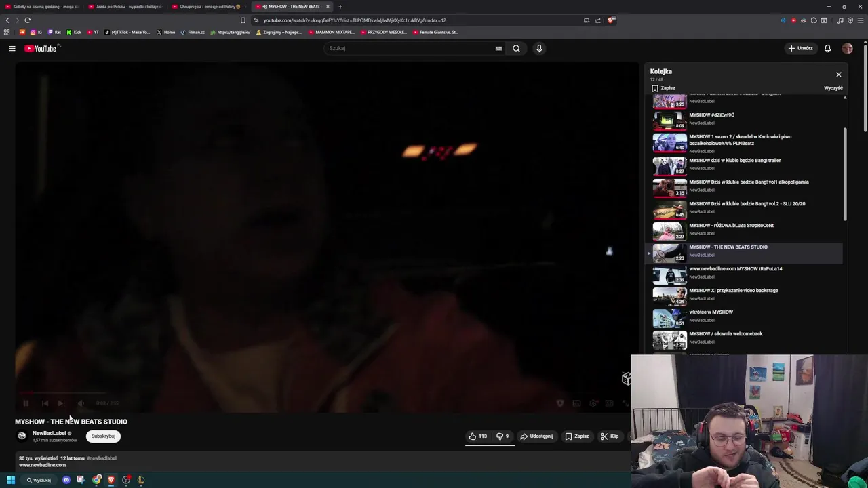Image resolution: width=868 pixels, height=488 pixels.
Task: Open the Windows Start menu
Action: (x=11, y=480)
